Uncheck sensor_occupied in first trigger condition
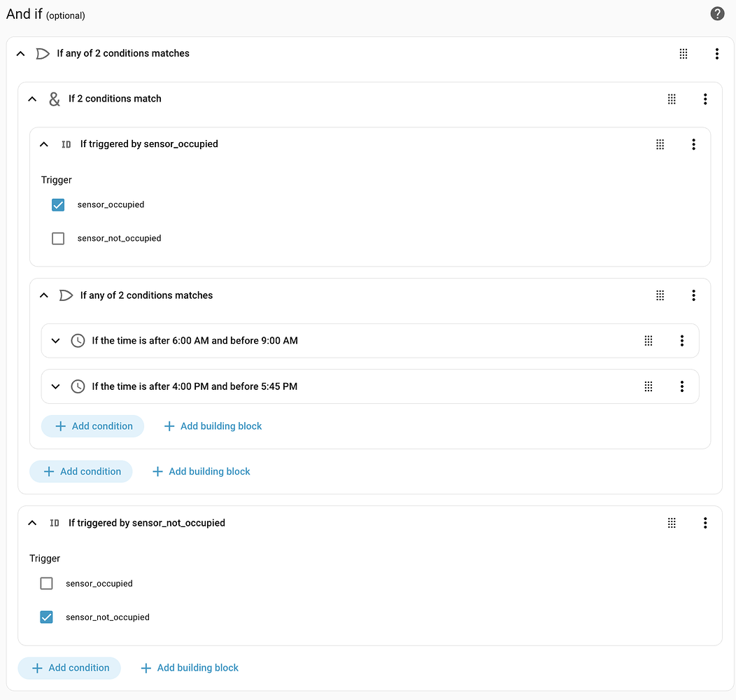 pos(58,205)
